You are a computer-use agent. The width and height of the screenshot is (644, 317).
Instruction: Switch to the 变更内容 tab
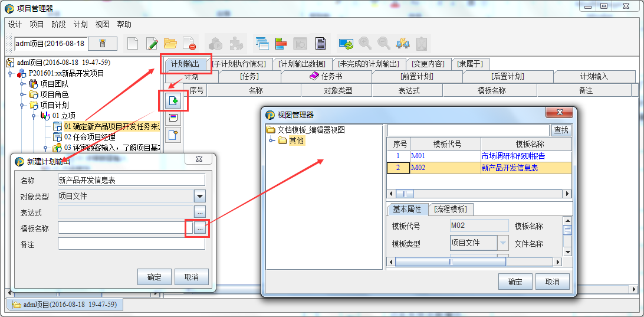coord(428,64)
